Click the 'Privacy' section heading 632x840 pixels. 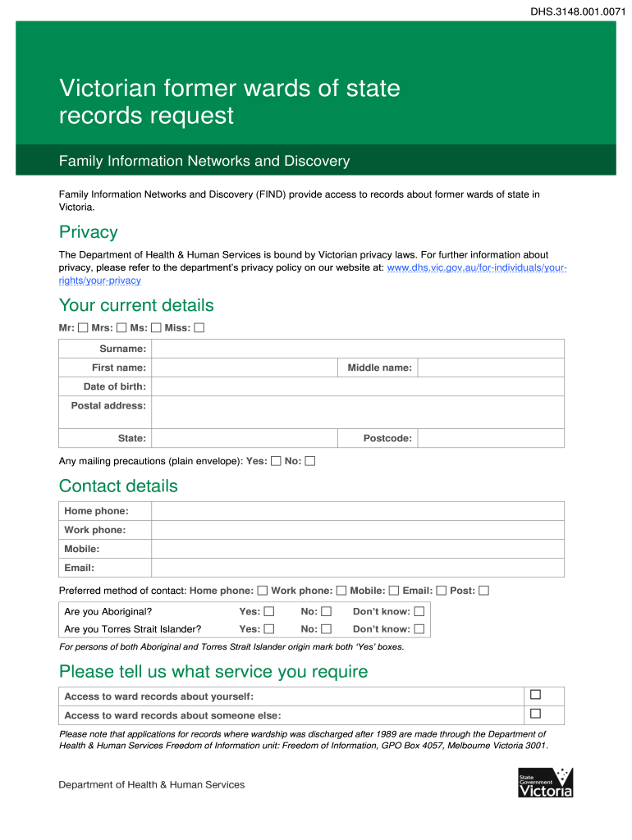tap(89, 232)
